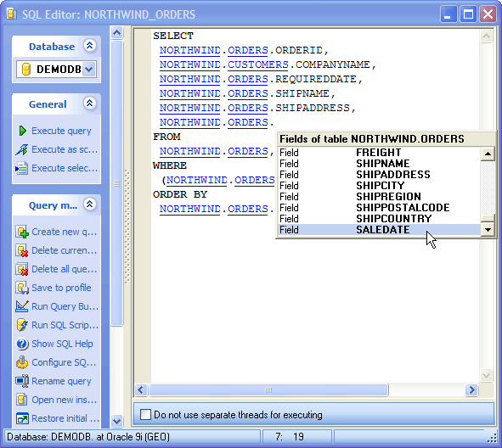Select SALEDATE field in completion list
Viewport: 502px width, 448px height.
tap(380, 230)
